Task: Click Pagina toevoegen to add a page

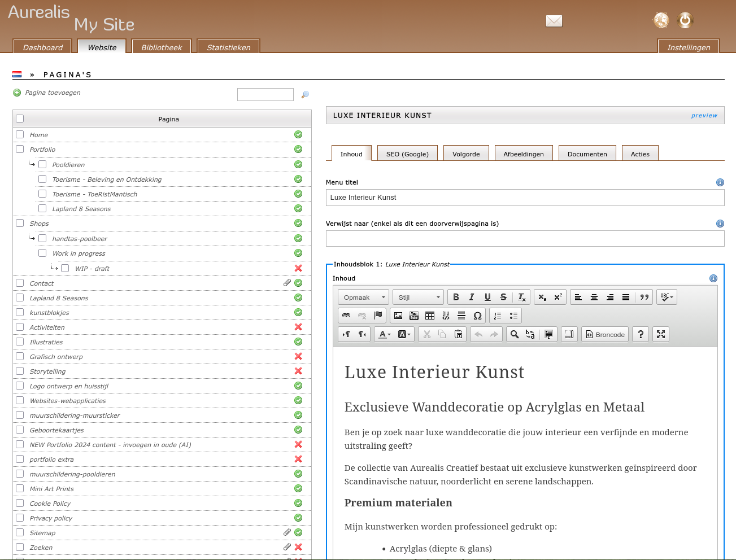Action: click(52, 93)
